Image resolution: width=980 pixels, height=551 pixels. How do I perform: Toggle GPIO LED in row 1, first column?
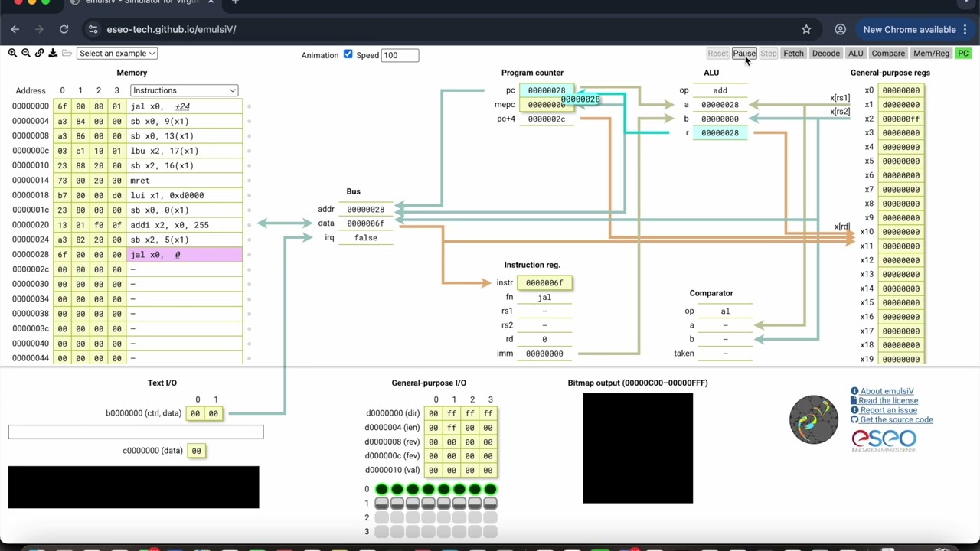(381, 503)
